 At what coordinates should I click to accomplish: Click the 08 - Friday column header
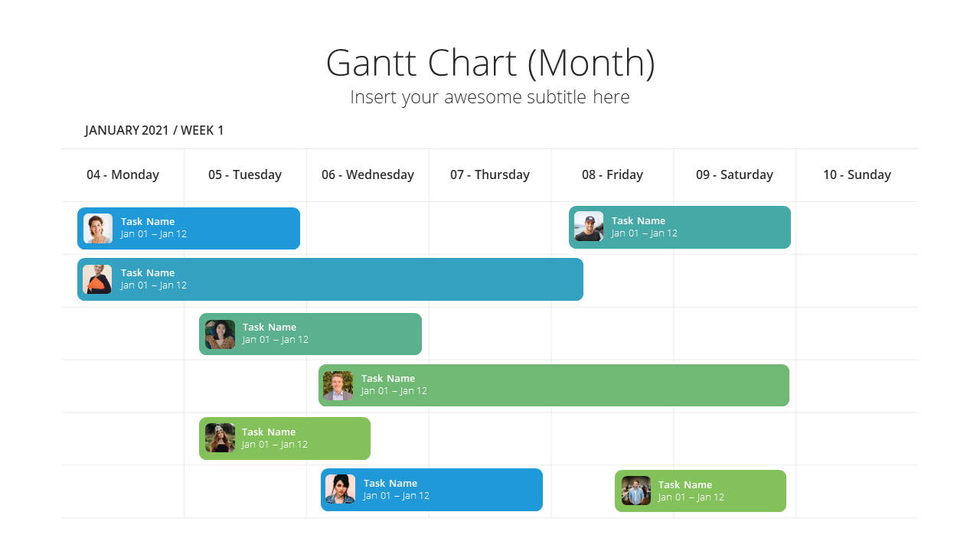[x=612, y=174]
